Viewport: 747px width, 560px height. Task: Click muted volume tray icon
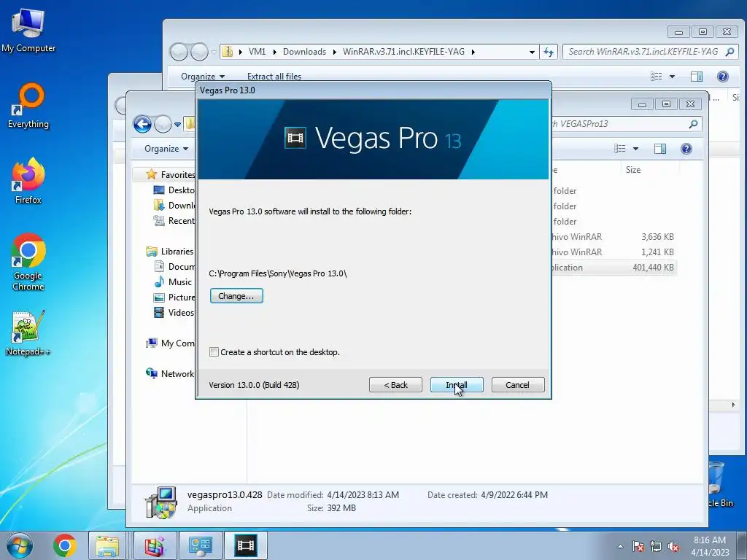pos(673,546)
